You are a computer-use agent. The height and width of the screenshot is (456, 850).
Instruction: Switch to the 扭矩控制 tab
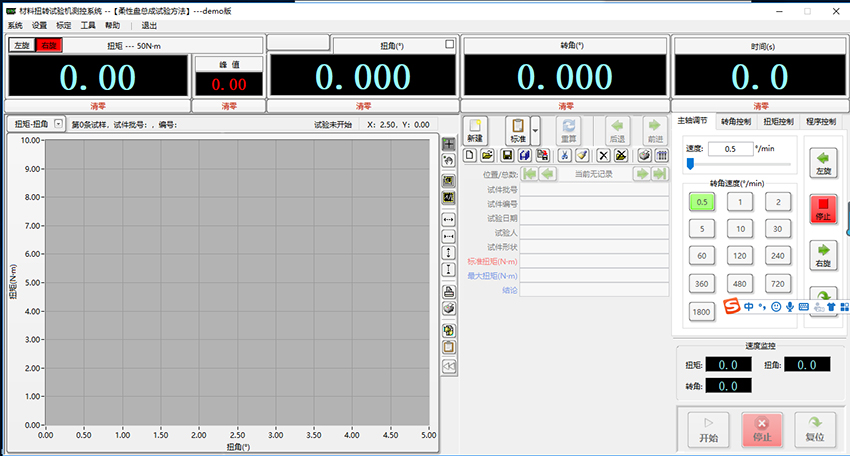(779, 121)
